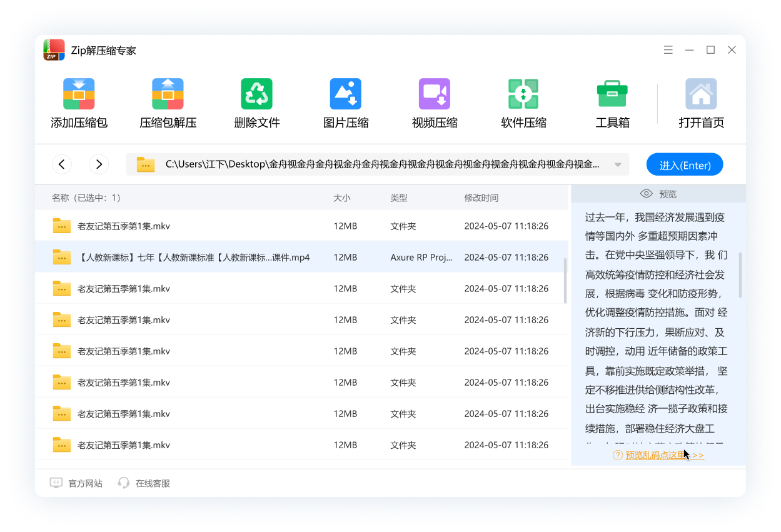Contact 在线客服 support
Image resolution: width=781 pixels, height=532 pixels.
[144, 483]
